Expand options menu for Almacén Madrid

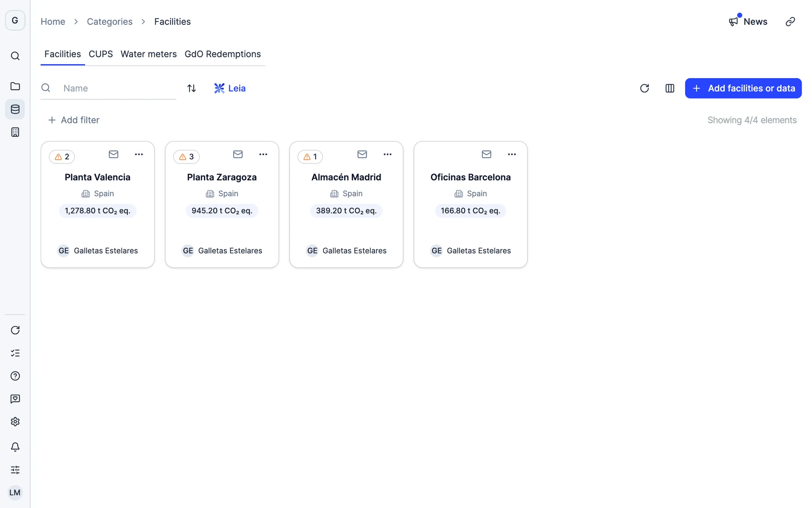tap(387, 154)
